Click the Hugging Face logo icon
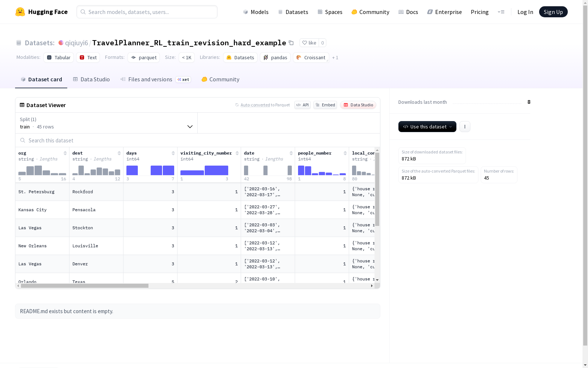The image size is (588, 368). pos(20,12)
